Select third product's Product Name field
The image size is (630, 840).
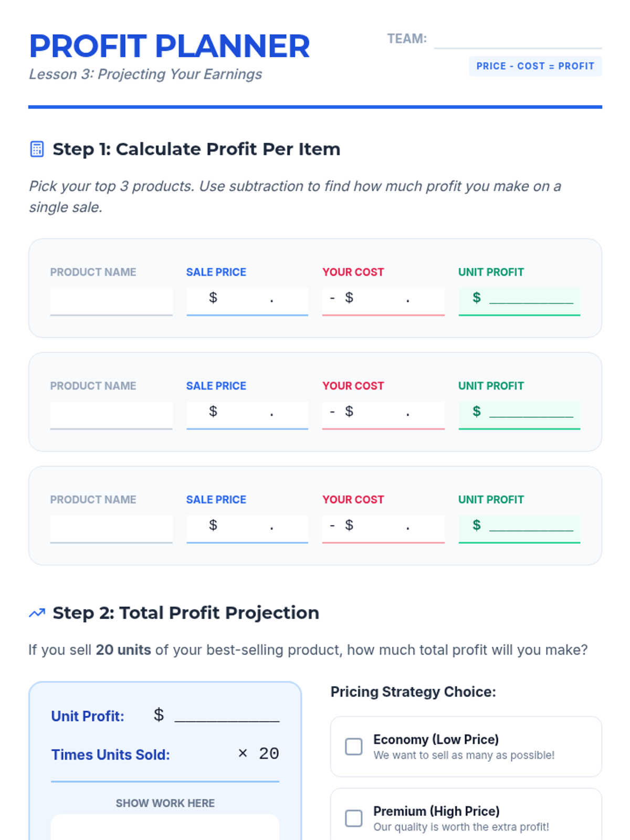pyautogui.click(x=111, y=529)
